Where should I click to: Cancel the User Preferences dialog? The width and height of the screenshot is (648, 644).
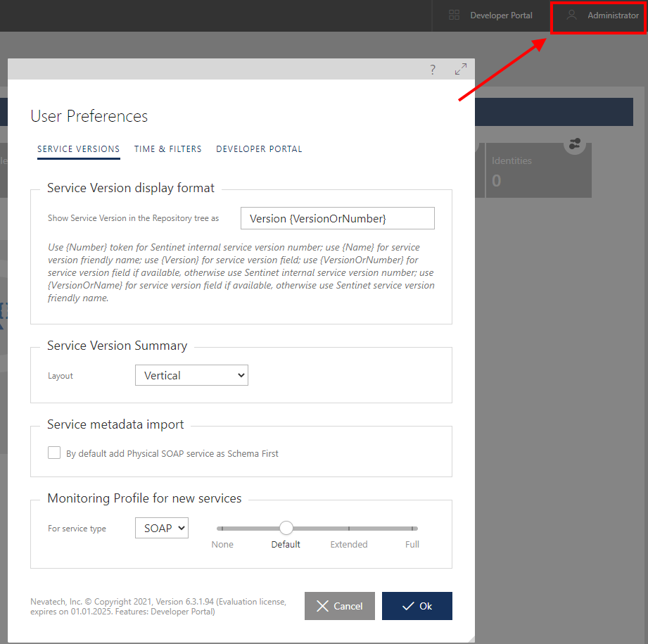(x=340, y=606)
